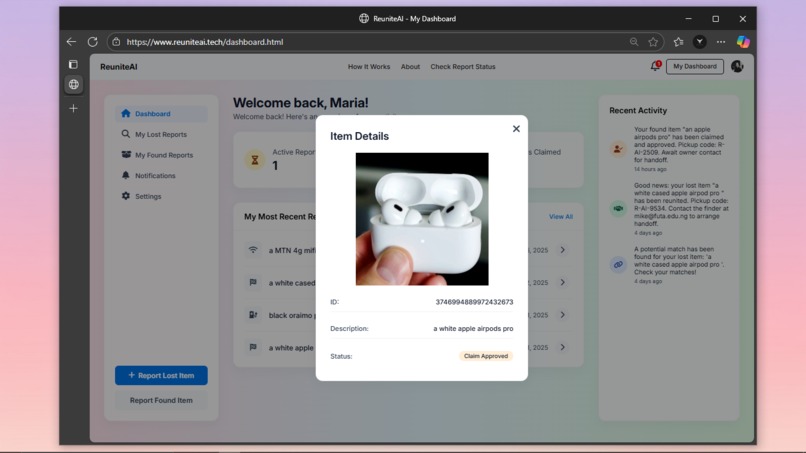806x453 pixels.
Task: Click the flag icon beside 'a white apple'
Action: (253, 347)
